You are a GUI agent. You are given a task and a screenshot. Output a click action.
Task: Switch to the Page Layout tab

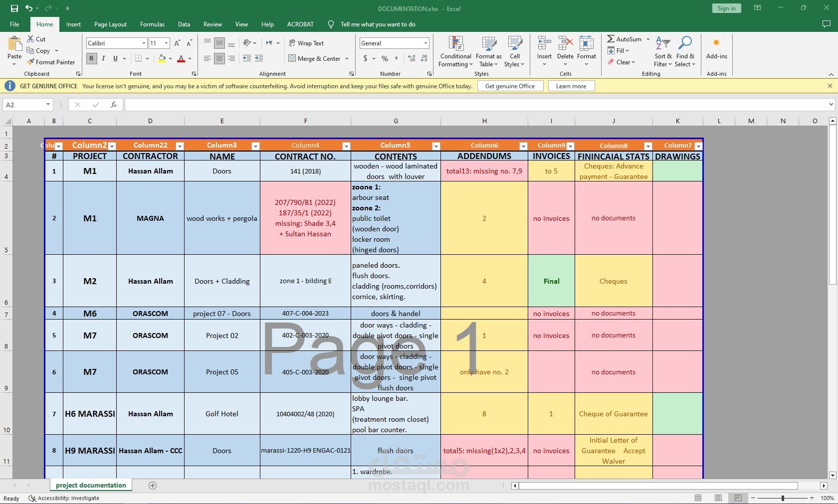[110, 24]
